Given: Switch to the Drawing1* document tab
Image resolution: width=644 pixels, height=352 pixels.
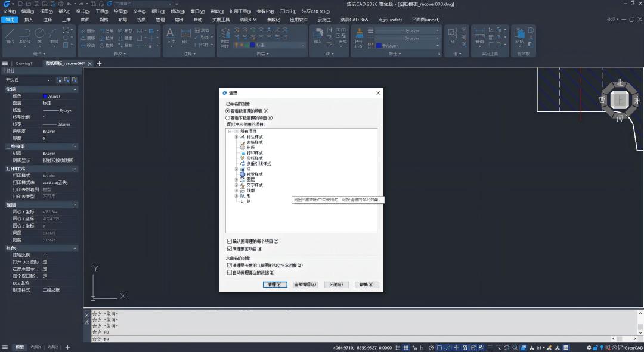Looking at the screenshot, I should click(x=24, y=63).
